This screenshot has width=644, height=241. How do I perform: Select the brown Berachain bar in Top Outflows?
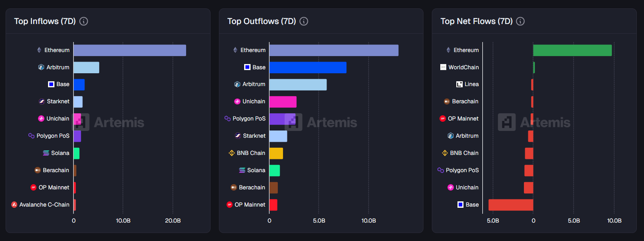pyautogui.click(x=274, y=188)
